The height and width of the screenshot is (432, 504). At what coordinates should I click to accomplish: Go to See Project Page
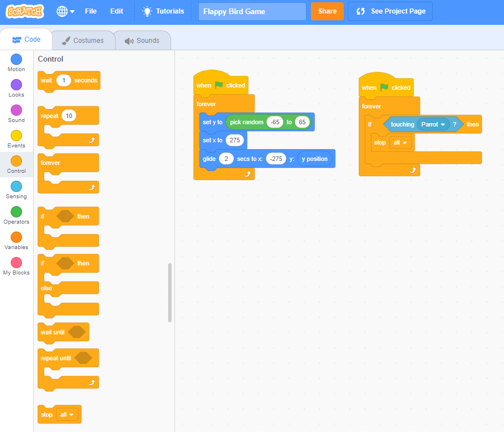[390, 11]
